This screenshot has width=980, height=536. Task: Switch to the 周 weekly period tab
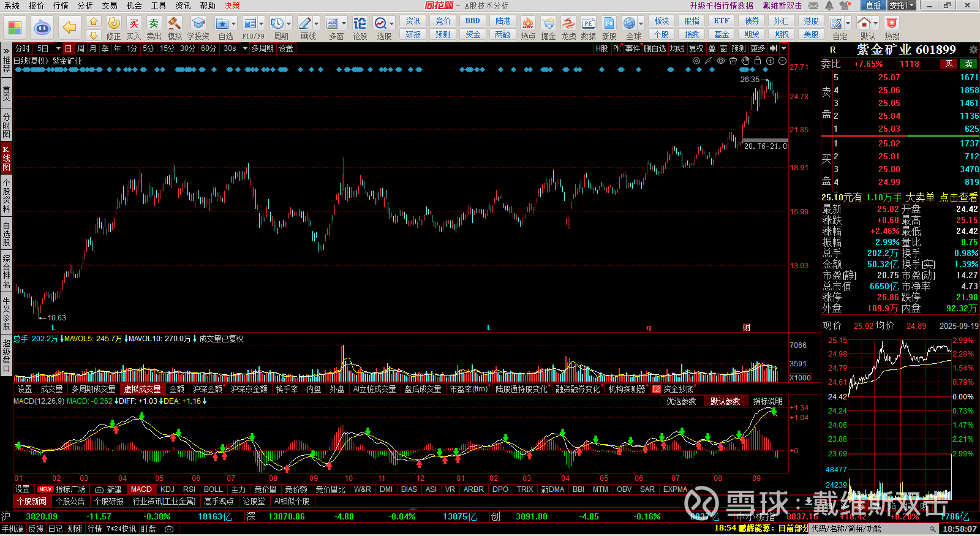81,48
